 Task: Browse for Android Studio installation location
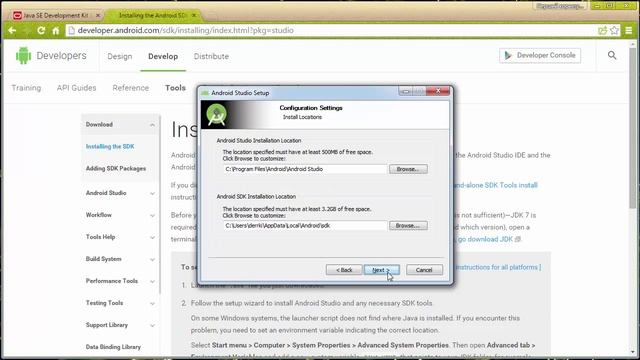(x=408, y=169)
